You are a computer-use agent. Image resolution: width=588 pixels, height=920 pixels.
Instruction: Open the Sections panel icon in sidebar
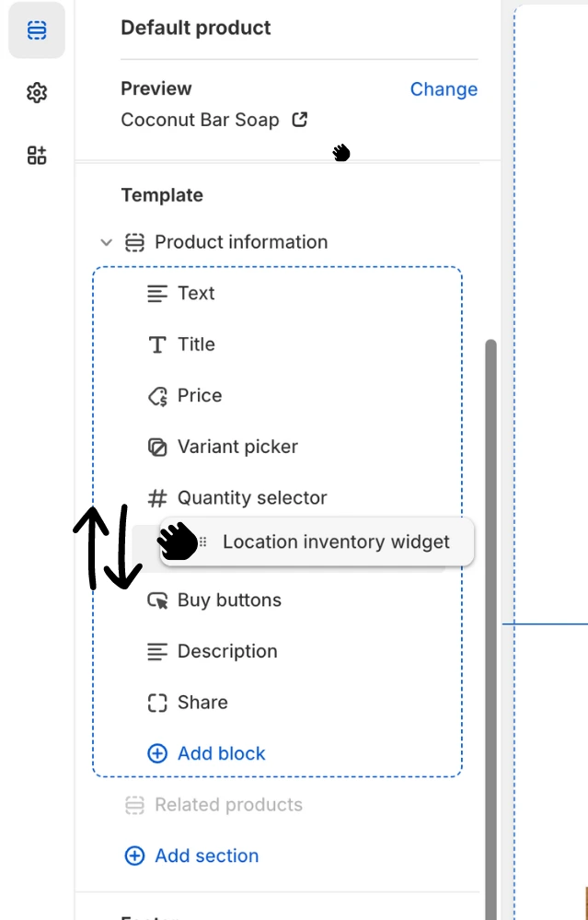(37, 30)
